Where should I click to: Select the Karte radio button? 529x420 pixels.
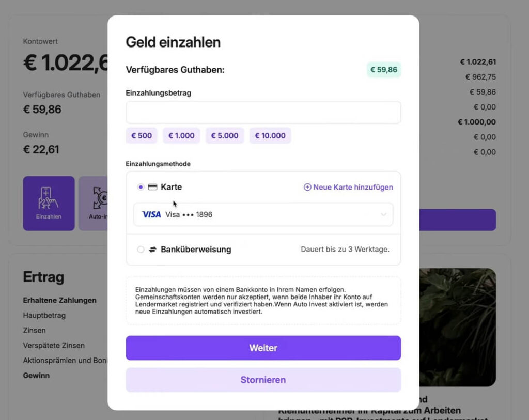click(x=141, y=187)
